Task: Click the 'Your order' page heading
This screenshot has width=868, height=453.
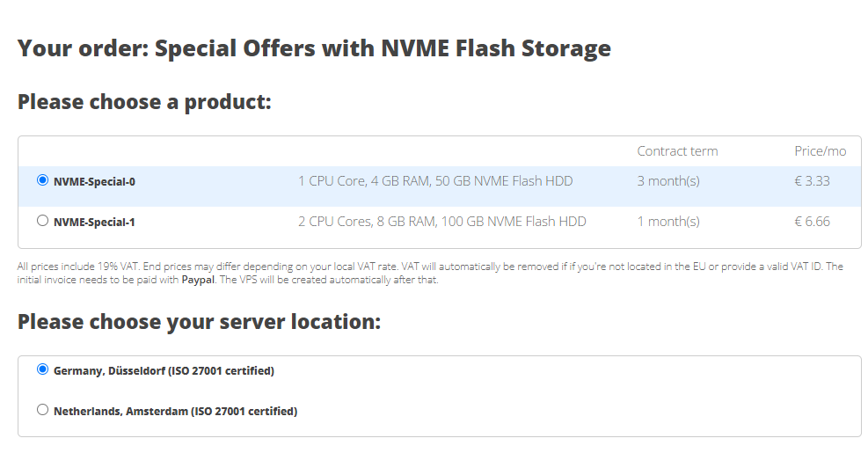Action: click(314, 47)
